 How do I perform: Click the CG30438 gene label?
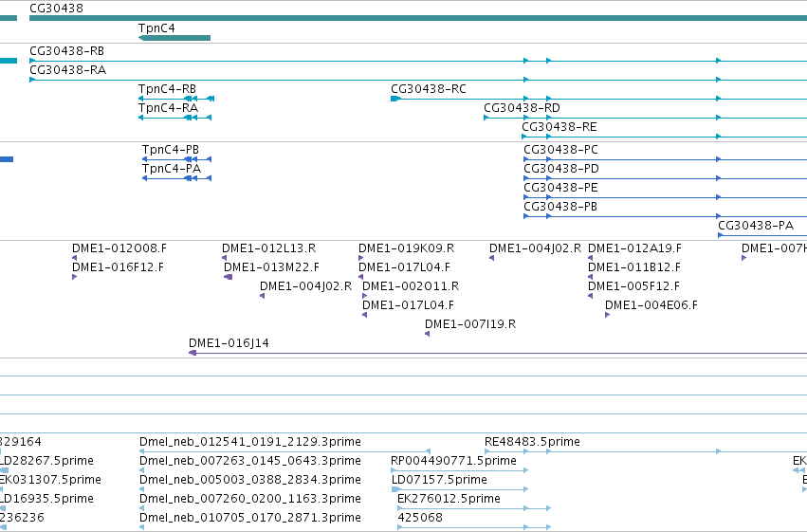point(56,9)
